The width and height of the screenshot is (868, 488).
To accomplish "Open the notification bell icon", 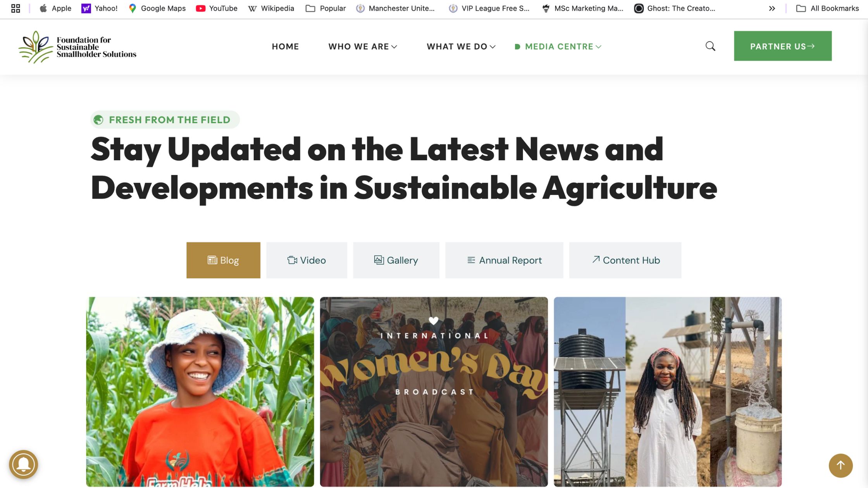I will click(24, 464).
